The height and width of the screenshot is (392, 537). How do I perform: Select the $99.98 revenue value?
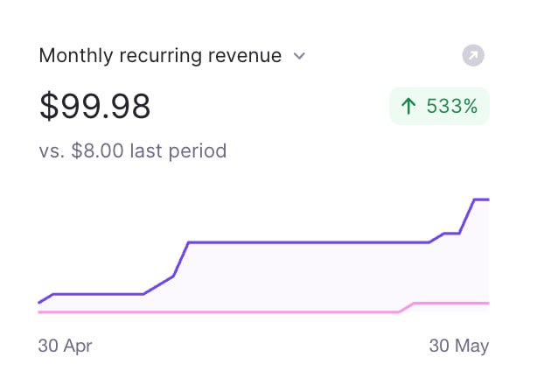pyautogui.click(x=94, y=106)
